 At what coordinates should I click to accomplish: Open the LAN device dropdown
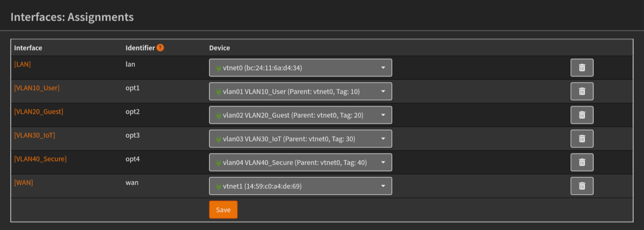tap(300, 68)
